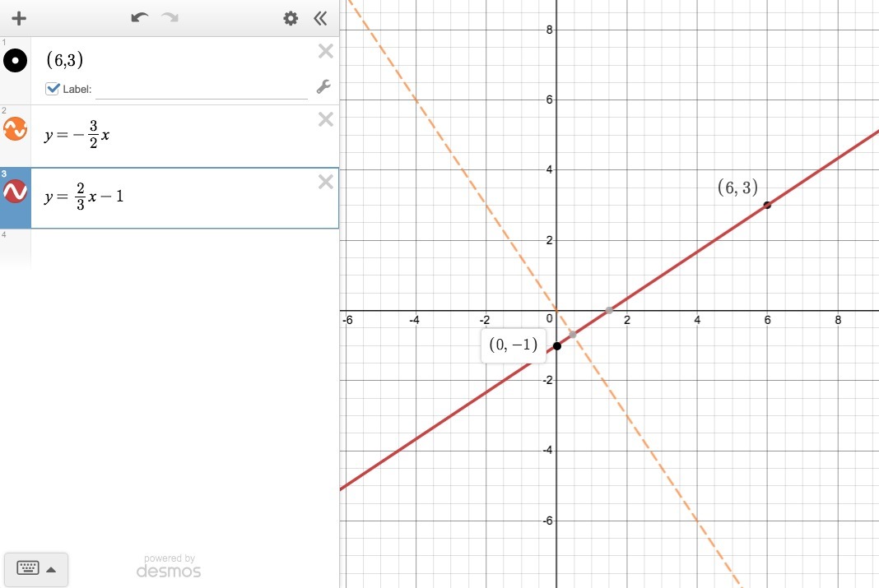Redo the last undone action

tap(170, 18)
